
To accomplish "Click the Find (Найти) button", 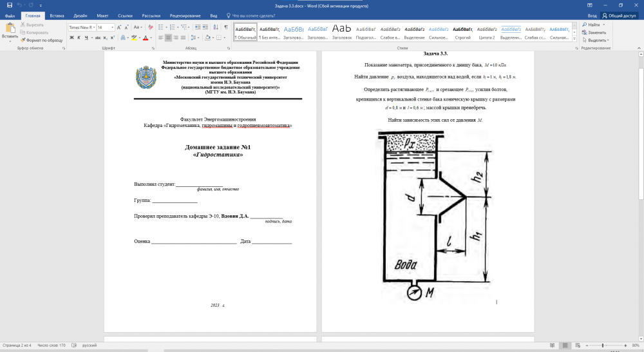I will (x=591, y=24).
